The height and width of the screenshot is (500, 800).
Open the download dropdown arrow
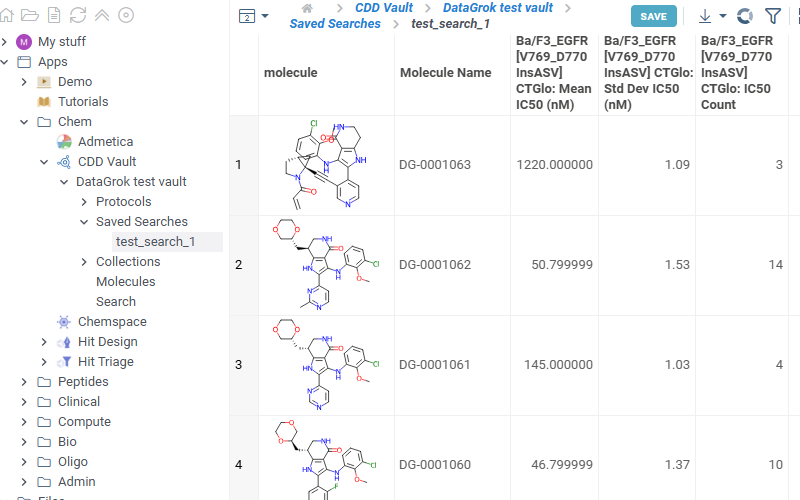[723, 16]
